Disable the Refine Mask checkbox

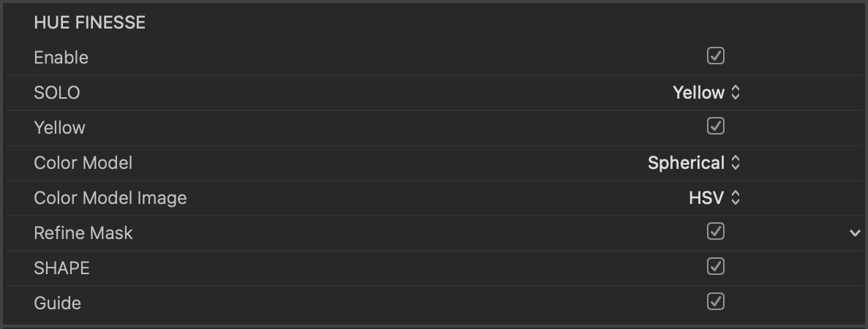(715, 232)
